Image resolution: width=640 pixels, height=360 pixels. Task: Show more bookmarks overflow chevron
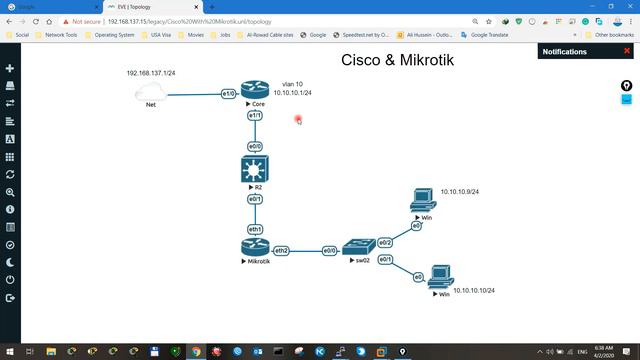tap(575, 35)
